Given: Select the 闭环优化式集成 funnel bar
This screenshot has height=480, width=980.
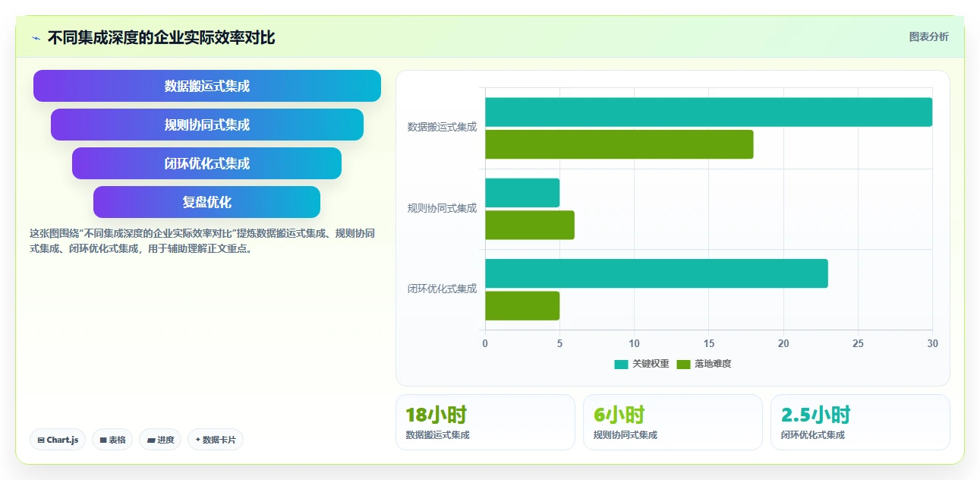Looking at the screenshot, I should [x=207, y=163].
